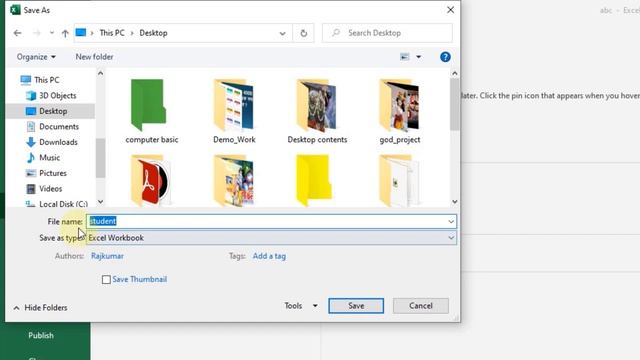Viewport: 640px width, 360px height.
Task: Select the Demo_Work folder
Action: [x=234, y=111]
